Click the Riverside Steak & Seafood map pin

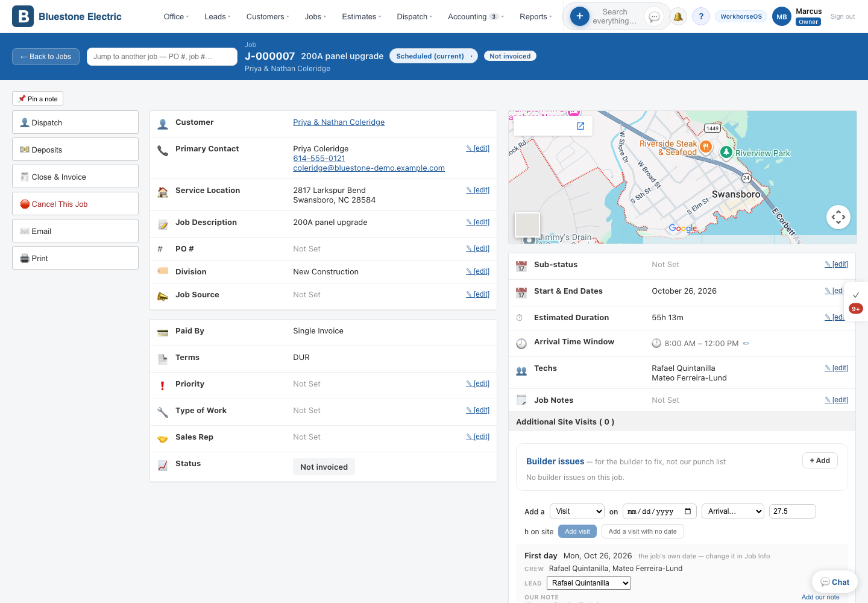[706, 147]
